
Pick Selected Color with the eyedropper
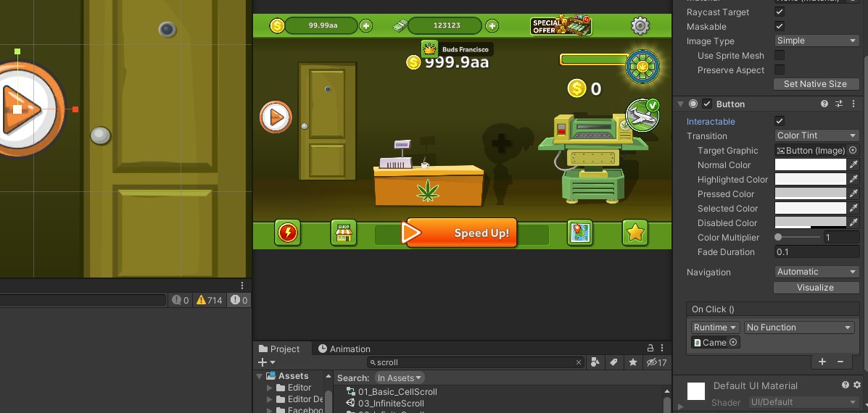[x=854, y=209]
